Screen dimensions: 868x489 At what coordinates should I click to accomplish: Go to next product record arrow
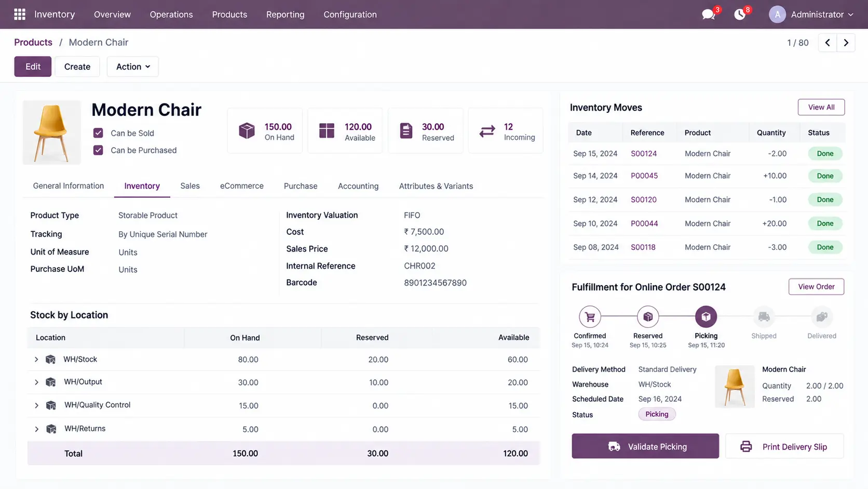pyautogui.click(x=846, y=43)
